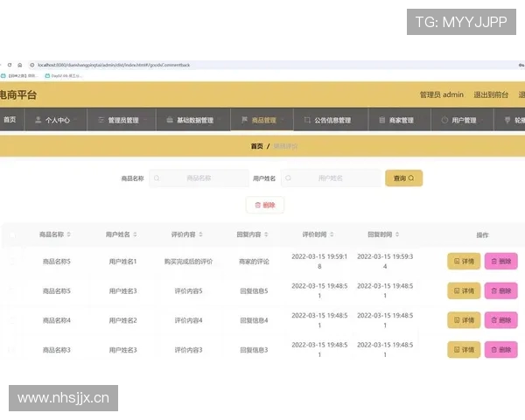
Task: Expand the 个人中心 navigation menu
Action: click(x=56, y=120)
